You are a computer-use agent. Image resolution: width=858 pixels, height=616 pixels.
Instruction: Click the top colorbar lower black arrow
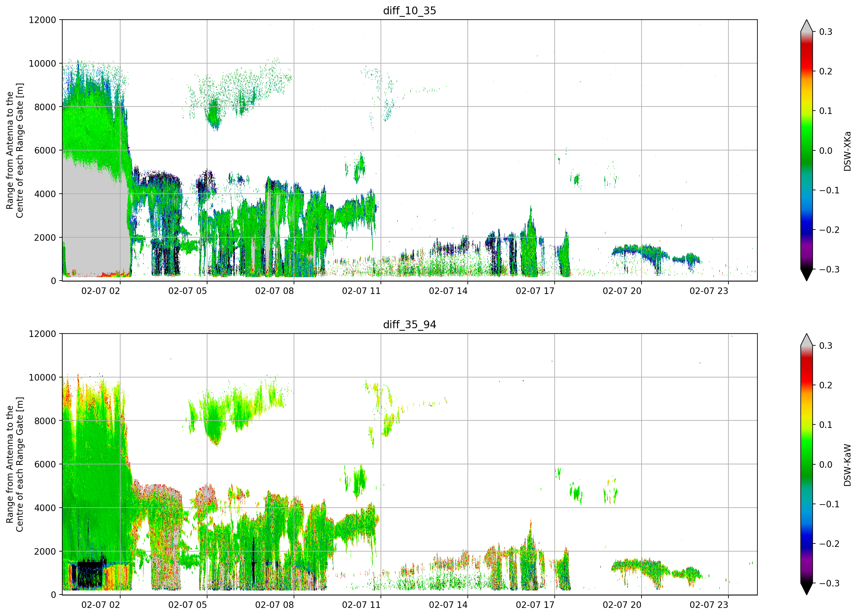tap(807, 275)
